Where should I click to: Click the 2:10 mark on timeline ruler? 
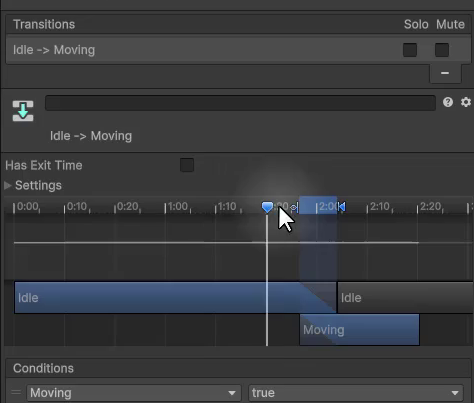[x=380, y=207]
